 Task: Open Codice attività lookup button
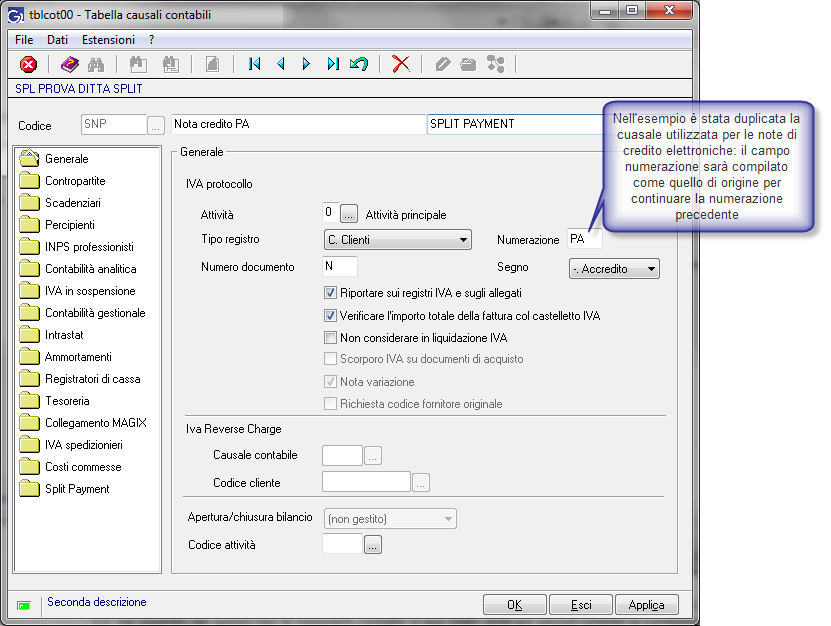373,544
